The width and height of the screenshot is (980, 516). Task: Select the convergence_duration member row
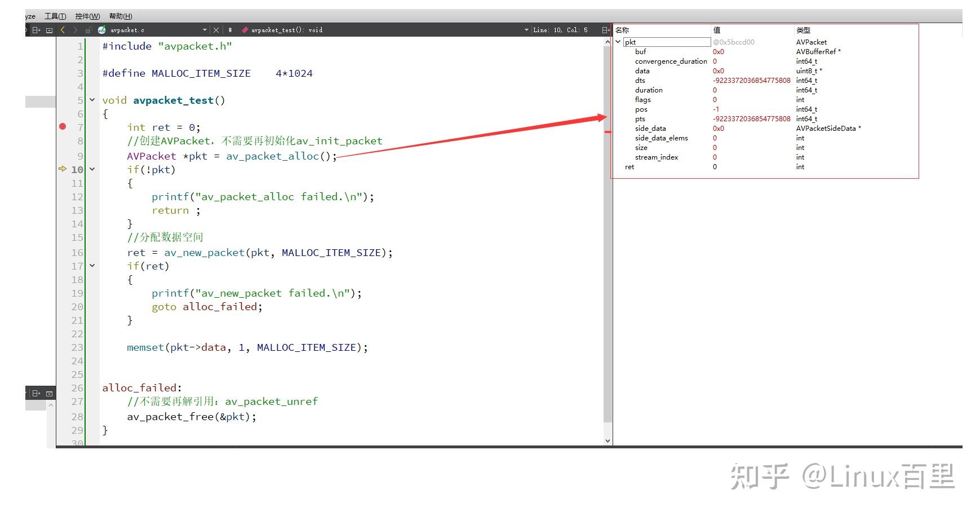click(765, 61)
